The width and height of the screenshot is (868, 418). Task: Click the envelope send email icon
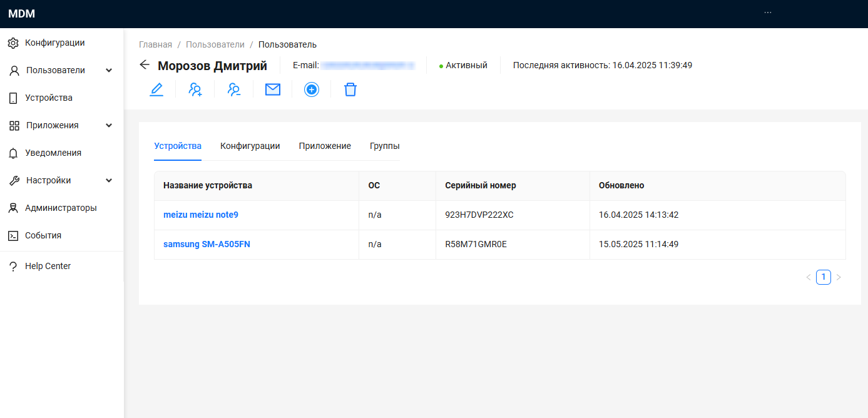click(273, 89)
